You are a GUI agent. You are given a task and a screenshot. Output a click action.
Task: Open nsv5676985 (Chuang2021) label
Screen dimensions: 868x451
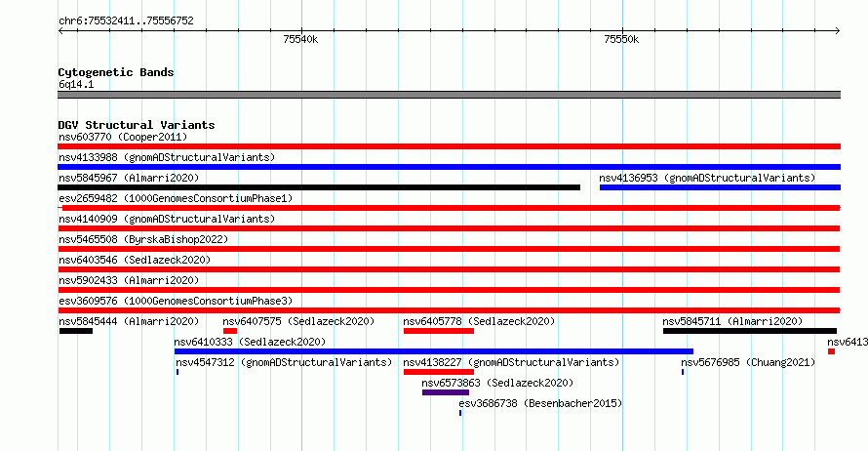click(748, 362)
